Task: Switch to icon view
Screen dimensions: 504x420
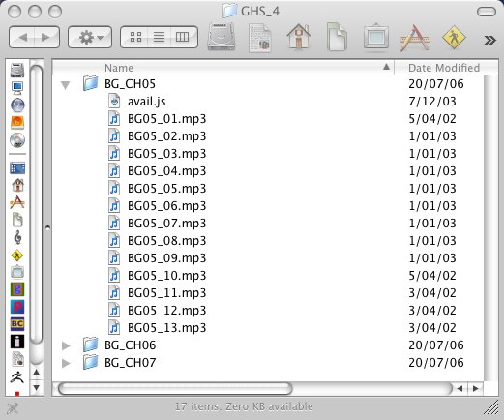Action: pos(135,37)
